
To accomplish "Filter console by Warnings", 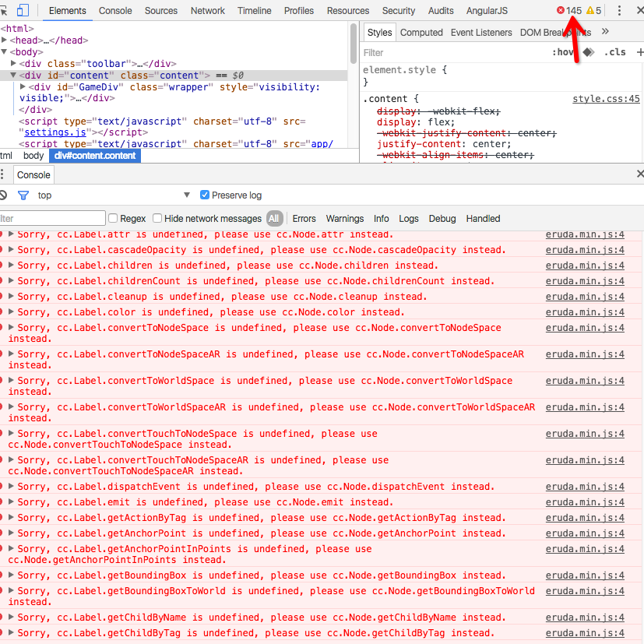I will click(345, 219).
